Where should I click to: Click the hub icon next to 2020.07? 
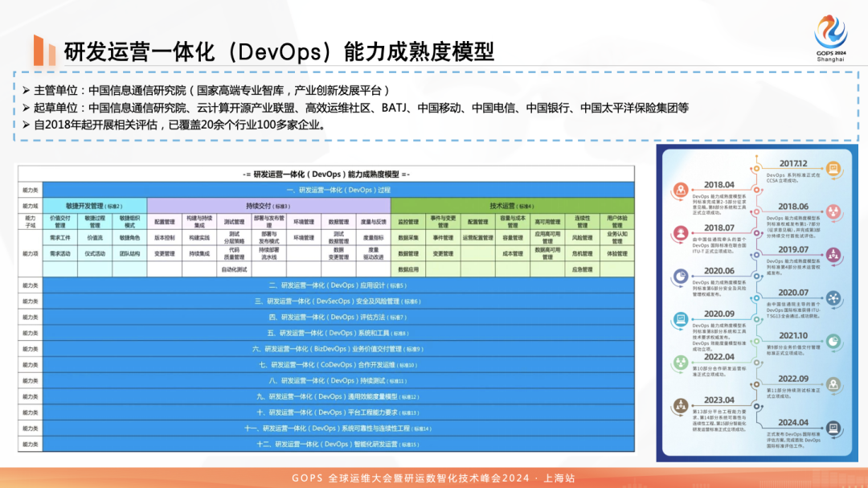click(x=832, y=297)
